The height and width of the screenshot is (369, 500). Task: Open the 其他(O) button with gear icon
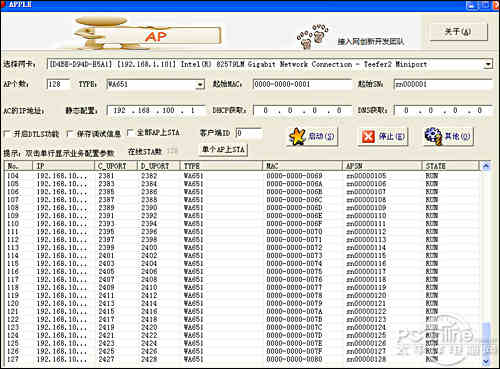[448, 136]
